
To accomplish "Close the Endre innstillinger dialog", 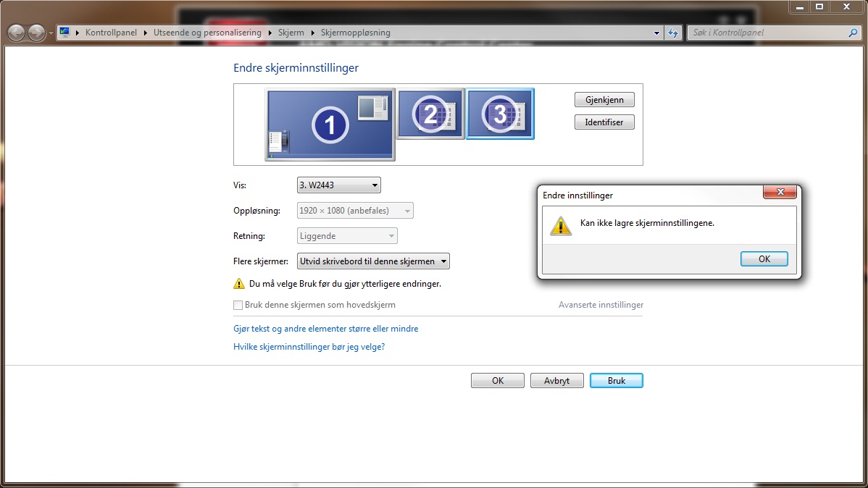I will (x=780, y=192).
